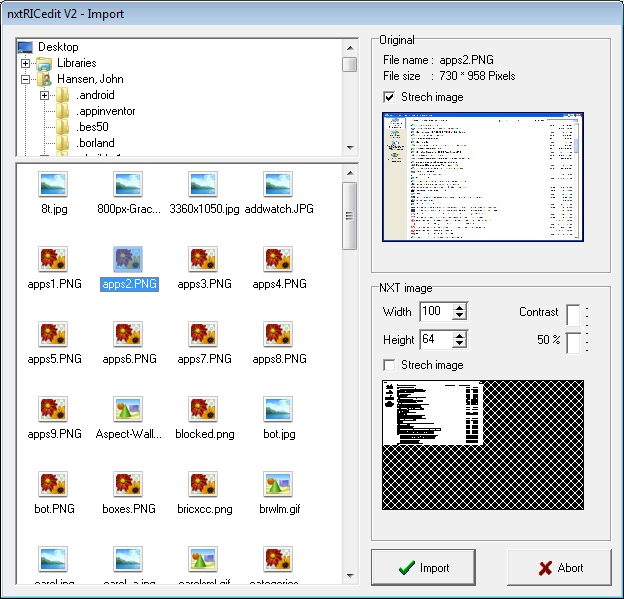The width and height of the screenshot is (624, 599).
Task: Click the Width input field
Action: coord(435,312)
